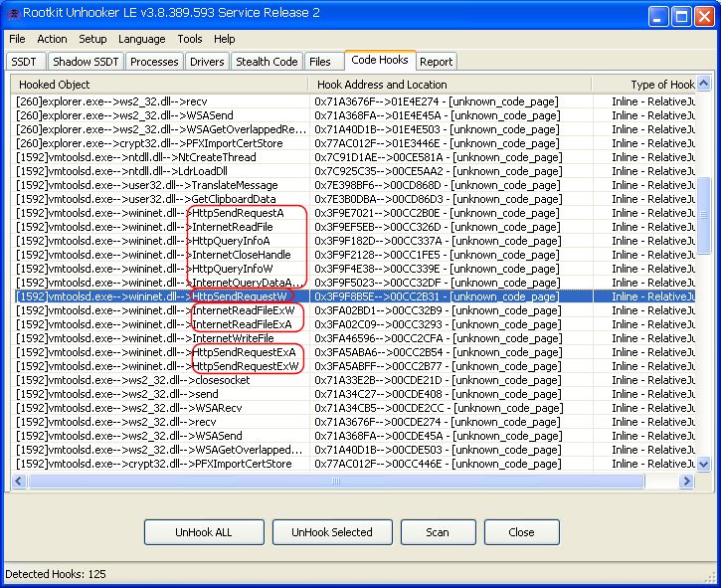Switch to the SSDT tab

(24, 62)
